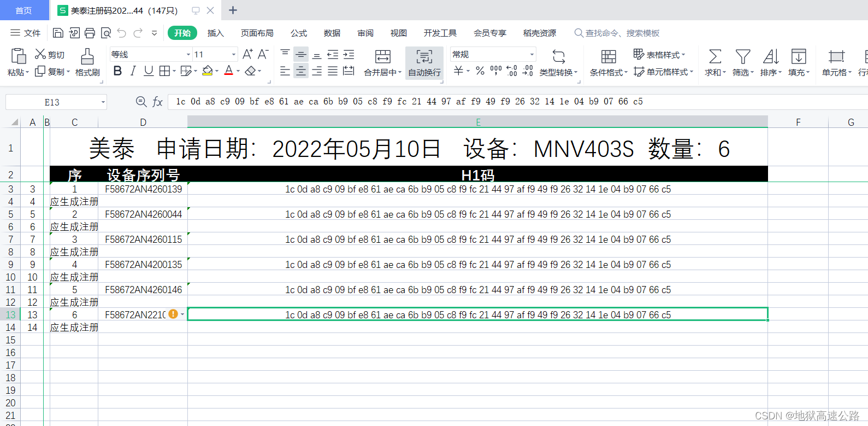This screenshot has width=868, height=426.
Task: Click Merge and Center (合并居中)
Action: coord(383,63)
